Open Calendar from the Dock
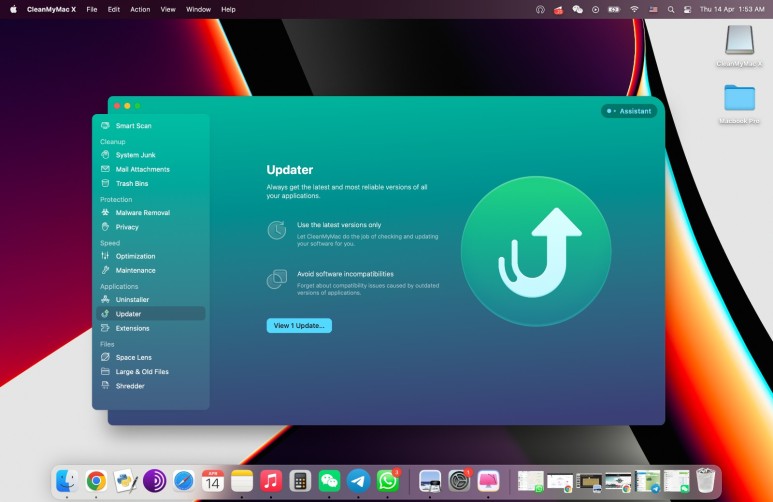Image resolution: width=773 pixels, height=502 pixels. [212, 481]
